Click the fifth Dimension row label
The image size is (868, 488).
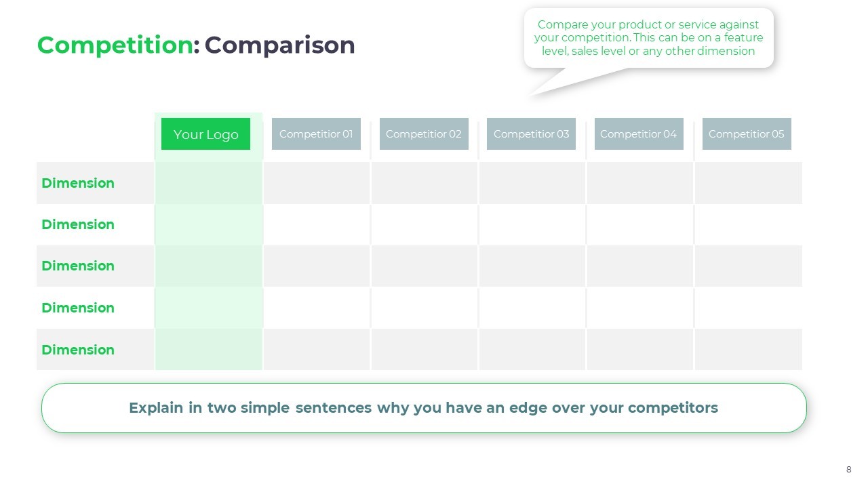[78, 350]
